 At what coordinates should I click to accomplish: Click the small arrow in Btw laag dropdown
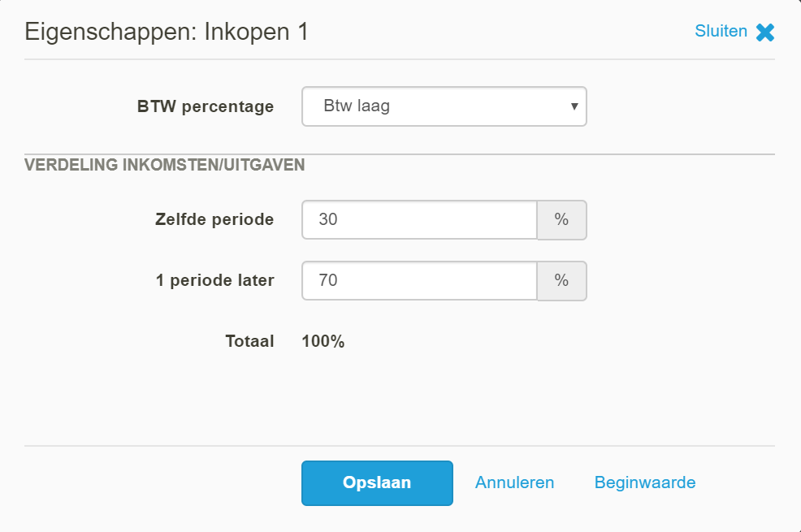click(x=574, y=106)
